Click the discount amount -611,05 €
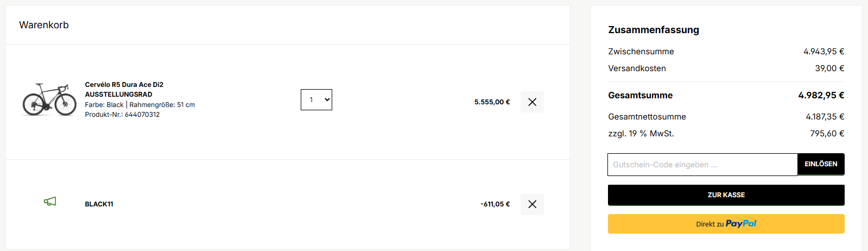The width and height of the screenshot is (868, 251). (495, 204)
